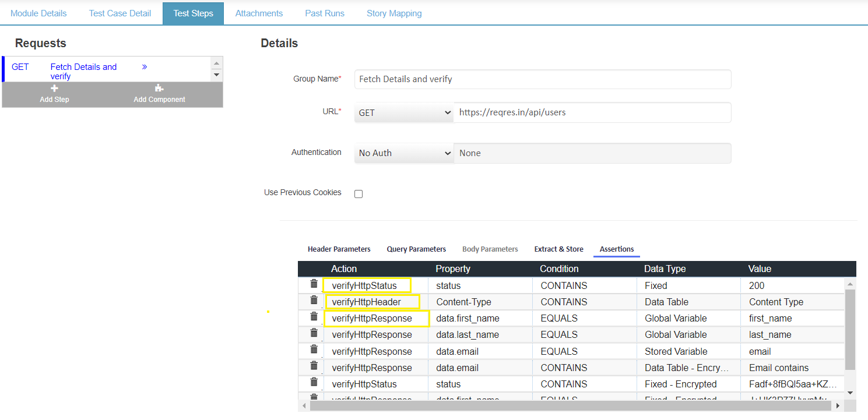868x420 pixels.
Task: Show the Header Parameters tab
Action: (x=339, y=249)
